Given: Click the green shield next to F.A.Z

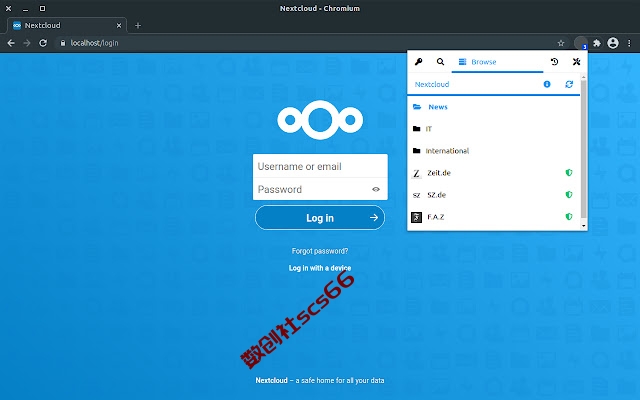Looking at the screenshot, I should (569, 217).
